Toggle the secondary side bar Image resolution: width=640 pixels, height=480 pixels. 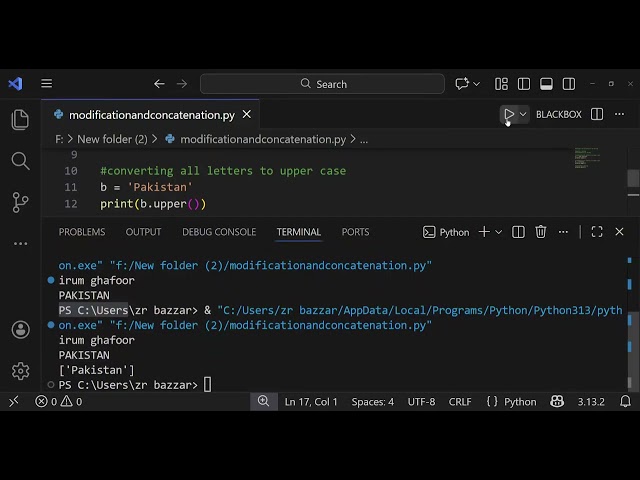point(569,84)
